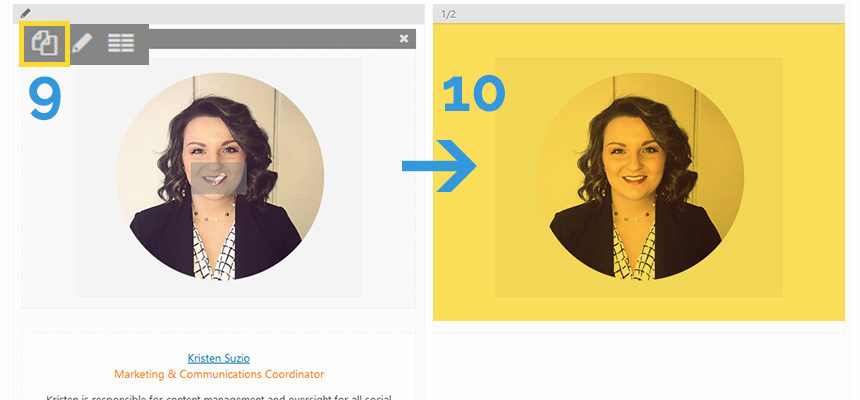
Task: Click the blue arrow pointing to drop zone
Action: coord(439,166)
